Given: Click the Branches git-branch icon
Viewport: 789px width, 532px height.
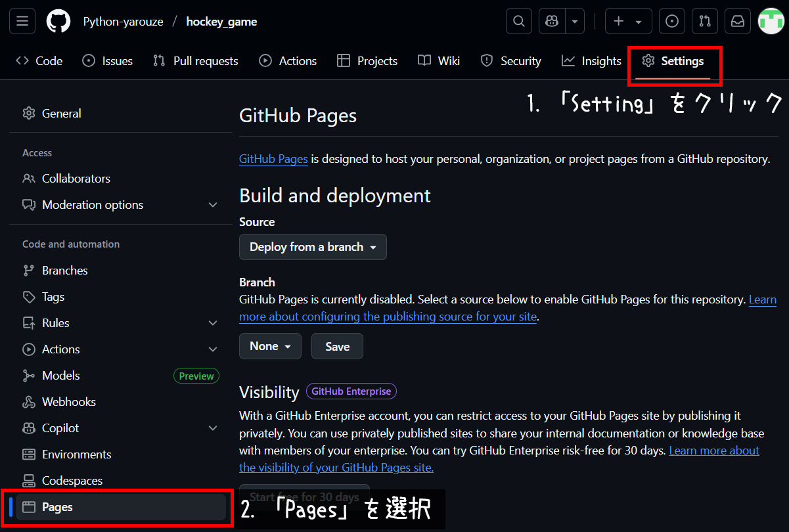Looking at the screenshot, I should (x=29, y=271).
